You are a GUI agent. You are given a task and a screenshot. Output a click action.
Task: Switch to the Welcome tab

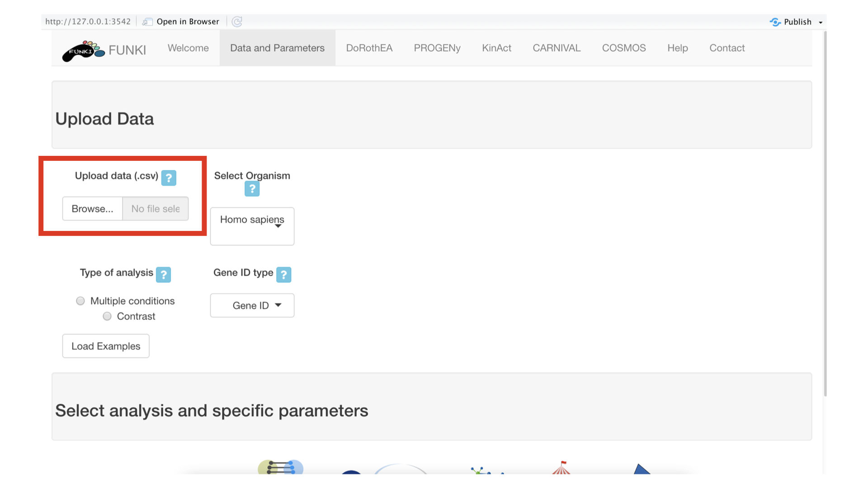tap(188, 48)
